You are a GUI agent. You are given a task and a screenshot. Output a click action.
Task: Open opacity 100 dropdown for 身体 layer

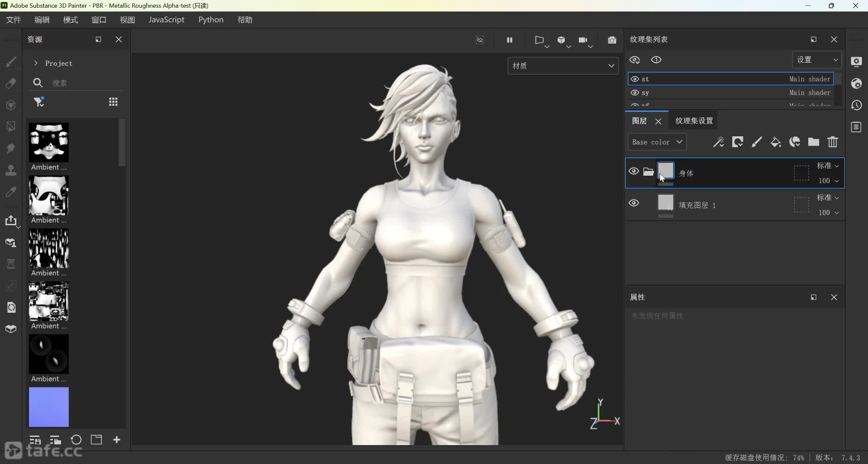829,181
